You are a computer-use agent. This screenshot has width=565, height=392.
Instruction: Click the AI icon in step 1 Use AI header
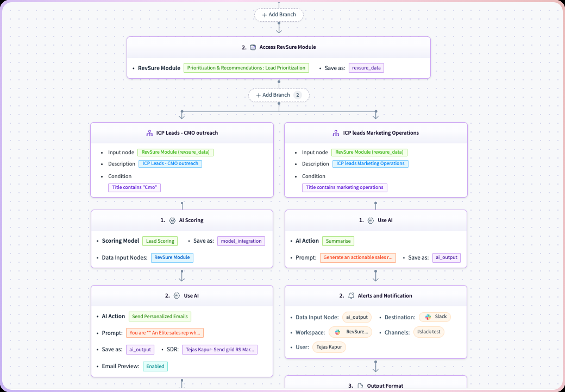[x=371, y=220]
